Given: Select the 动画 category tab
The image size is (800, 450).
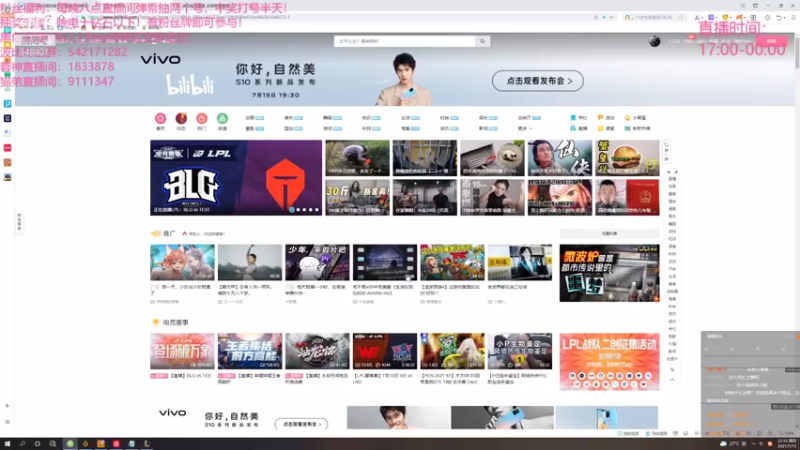Looking at the screenshot, I should pos(255,118).
